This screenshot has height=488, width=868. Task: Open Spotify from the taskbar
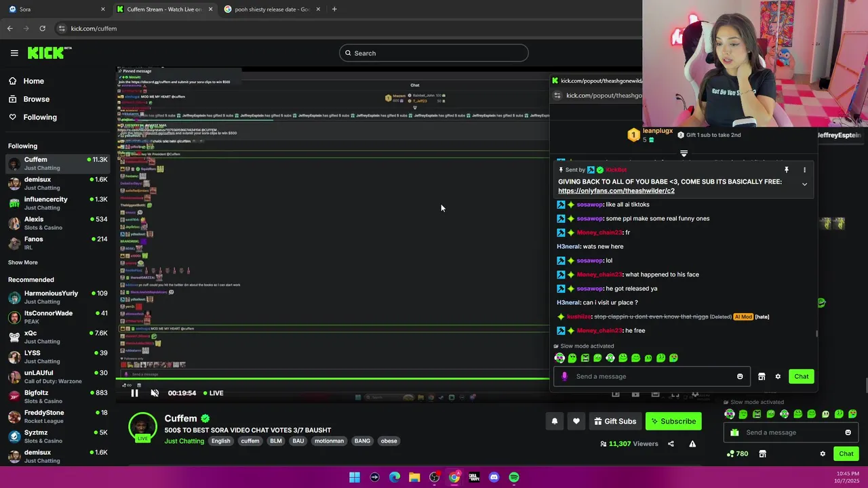(x=514, y=477)
